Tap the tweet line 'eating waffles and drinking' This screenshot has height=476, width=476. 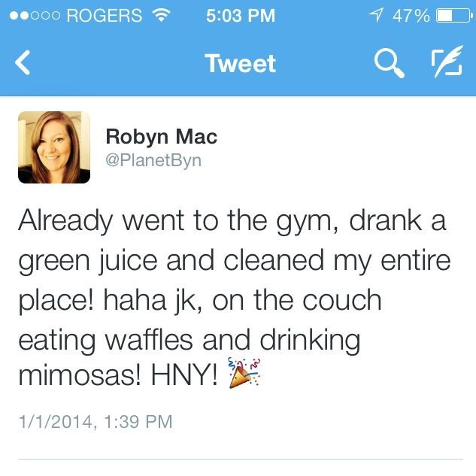point(189,341)
